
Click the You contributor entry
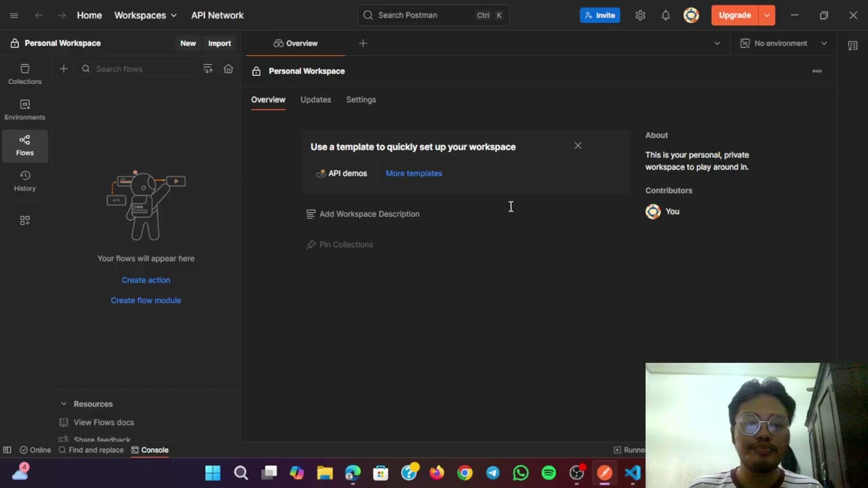663,211
